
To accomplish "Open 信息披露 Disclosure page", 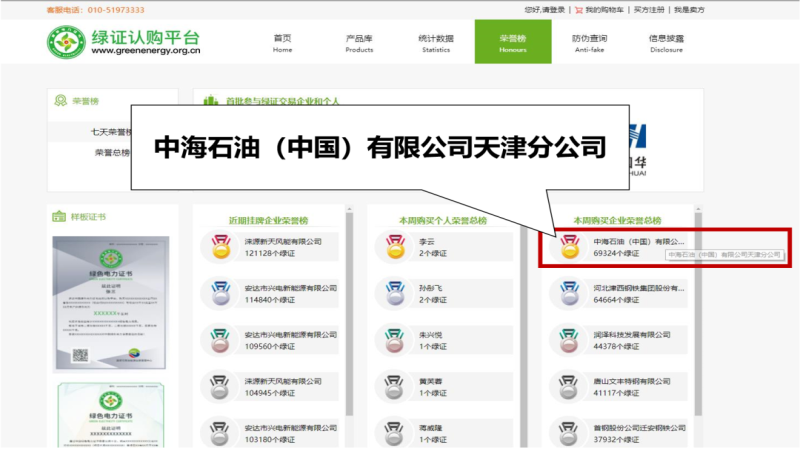I will point(666,43).
